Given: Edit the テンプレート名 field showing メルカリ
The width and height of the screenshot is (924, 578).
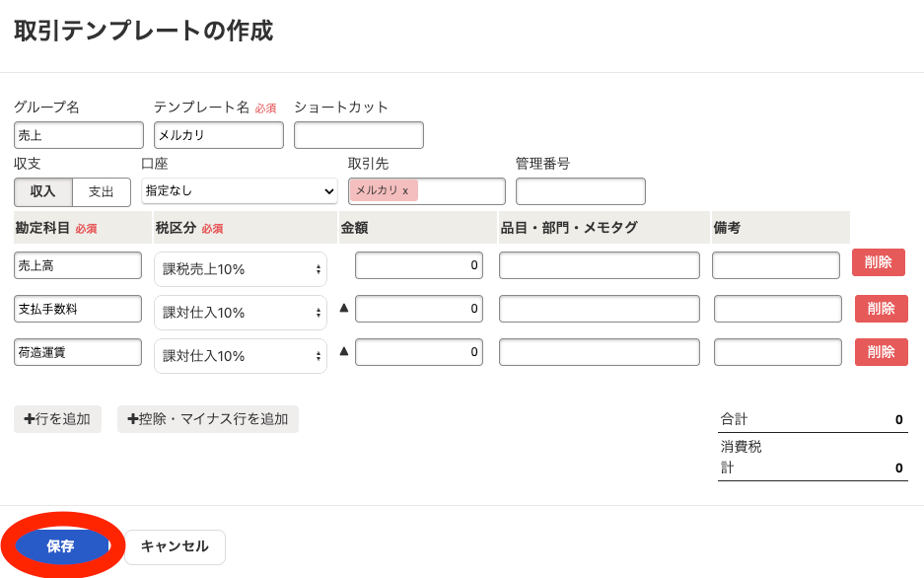Looking at the screenshot, I should 217,134.
